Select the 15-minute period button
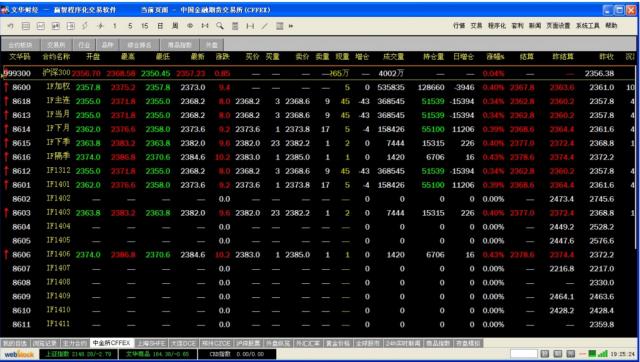 pyautogui.click(x=144, y=26)
